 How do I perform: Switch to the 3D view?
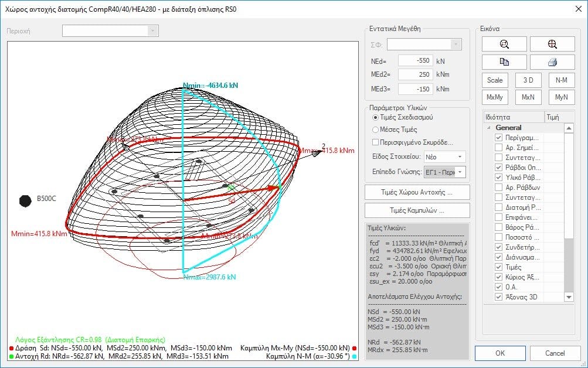point(528,80)
